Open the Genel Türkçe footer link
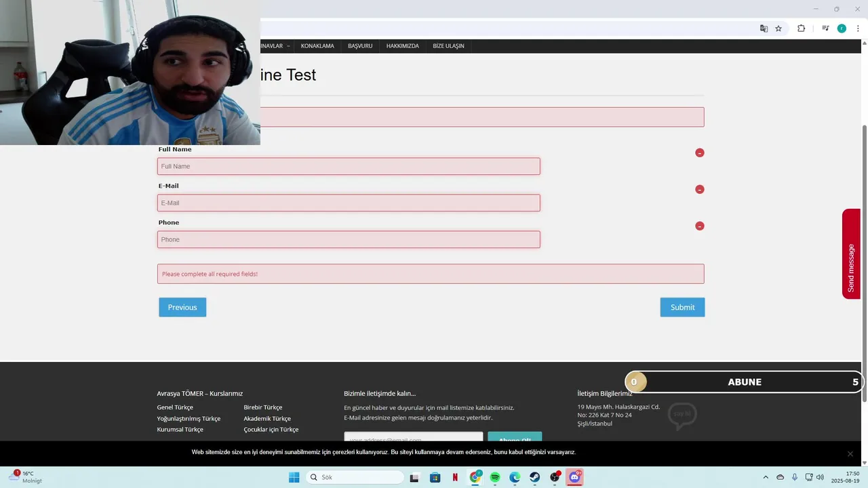Image resolution: width=868 pixels, height=488 pixels. (x=175, y=407)
